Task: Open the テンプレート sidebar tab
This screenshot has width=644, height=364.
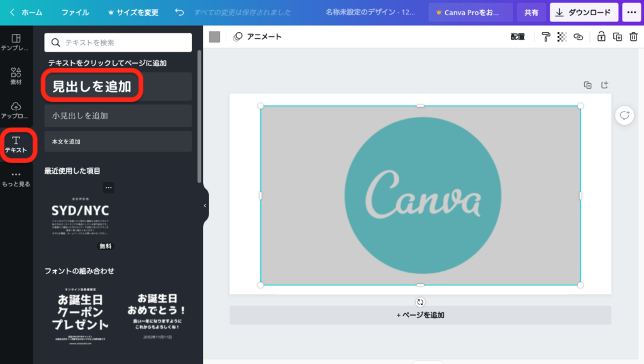Action: 16,42
